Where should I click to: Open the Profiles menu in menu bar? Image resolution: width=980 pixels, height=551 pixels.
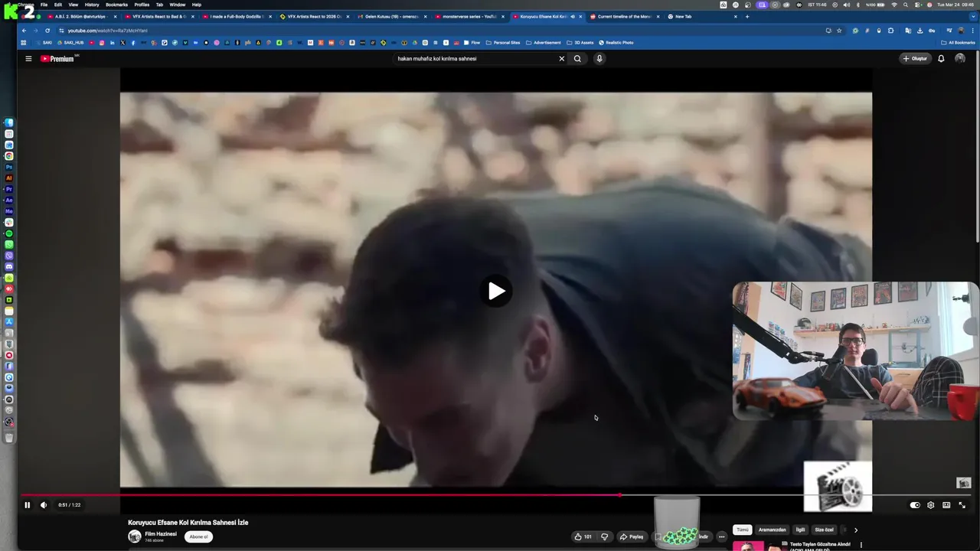click(142, 5)
